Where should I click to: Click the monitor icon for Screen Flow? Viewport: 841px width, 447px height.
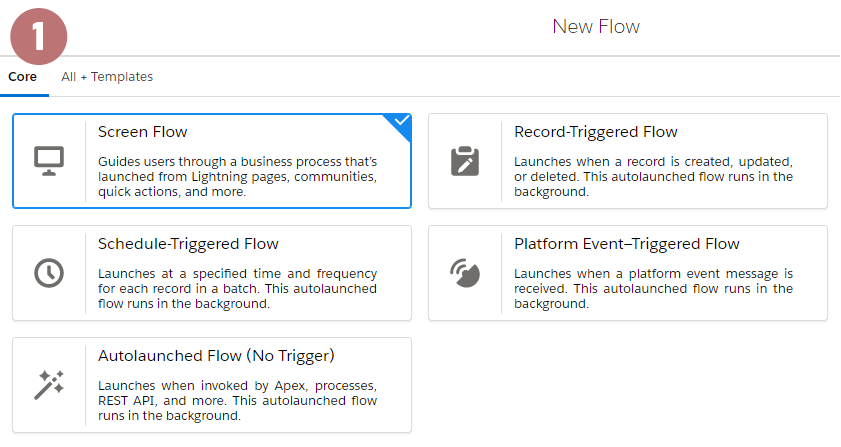49,161
